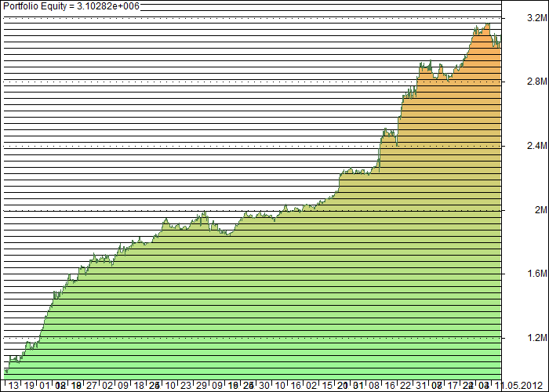Screen dimensions: 549x392
Task: Select the 1.6M y-axis label
Action: click(536, 274)
